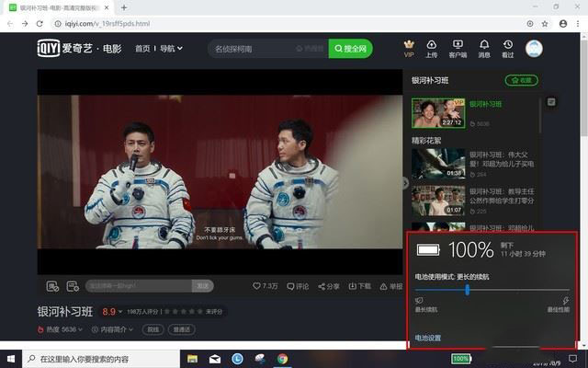Go forward in Chrome

pyautogui.click(x=25, y=24)
